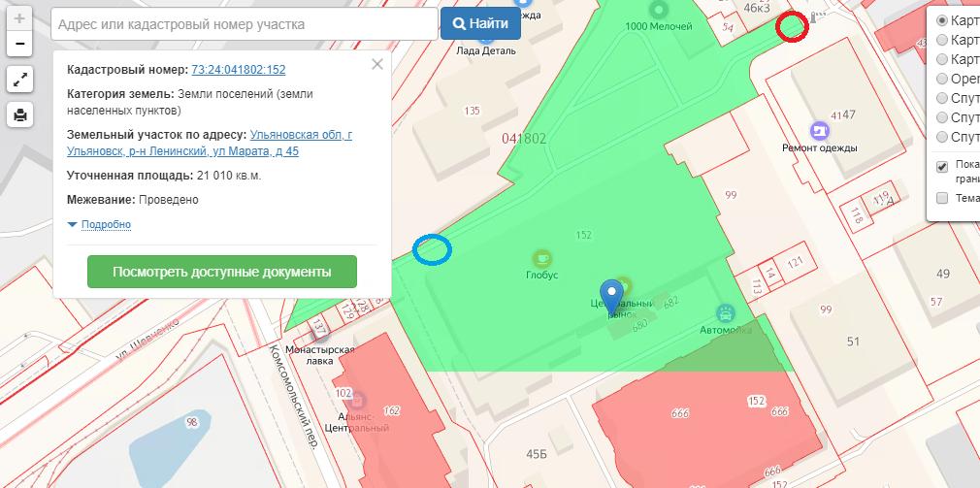The image size is (980, 488).
Task: Open cadastral number 73:24:041802:152 link
Action: (x=239, y=70)
